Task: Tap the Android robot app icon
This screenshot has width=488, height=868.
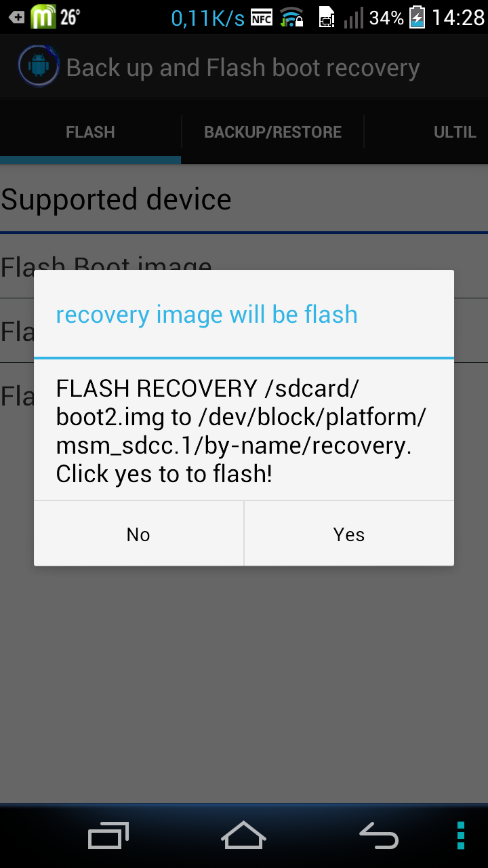Action: point(38,67)
